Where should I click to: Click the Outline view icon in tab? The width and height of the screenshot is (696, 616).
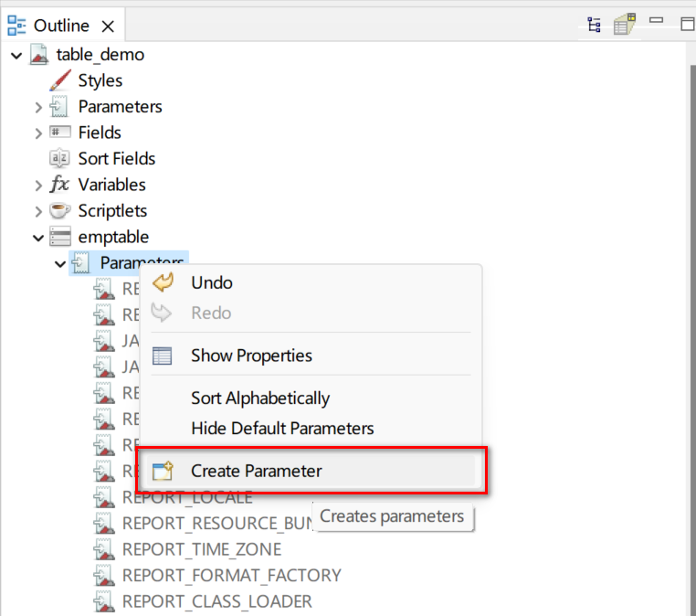16,26
